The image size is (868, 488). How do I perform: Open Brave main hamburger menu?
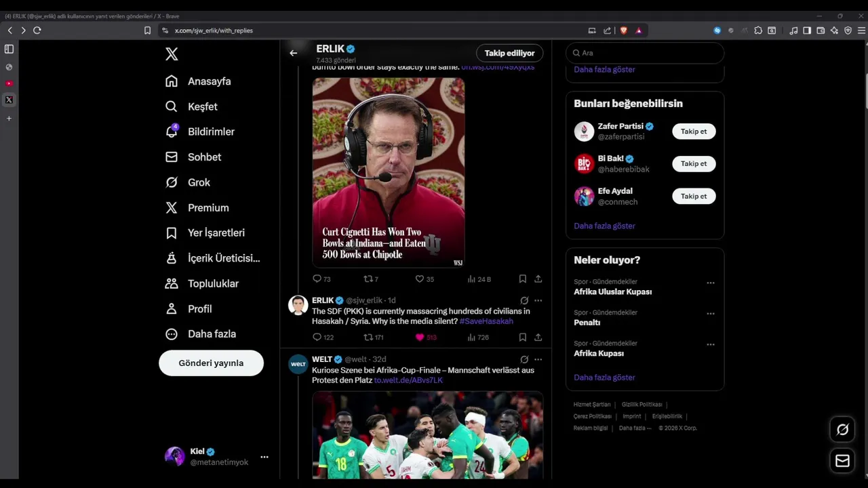[861, 30]
